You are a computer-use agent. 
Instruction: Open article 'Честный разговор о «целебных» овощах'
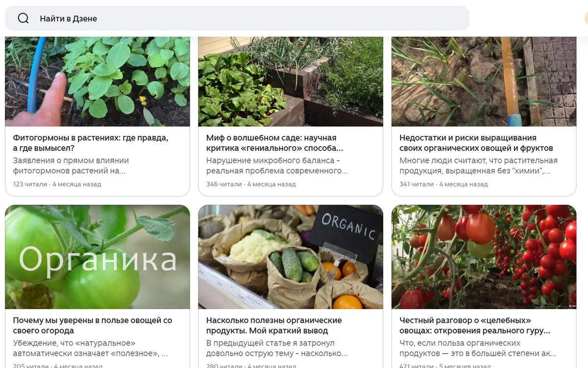(x=475, y=325)
